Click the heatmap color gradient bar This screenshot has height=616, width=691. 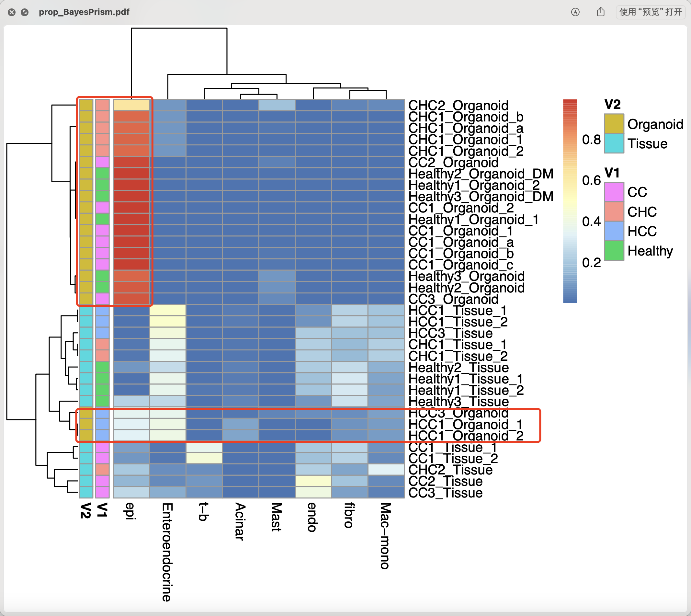570,201
